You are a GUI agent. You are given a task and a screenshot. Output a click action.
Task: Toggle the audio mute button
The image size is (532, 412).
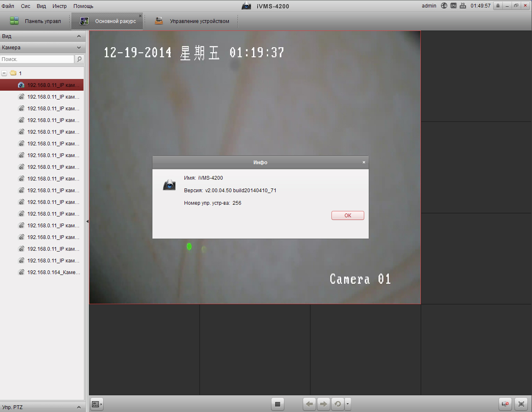point(505,404)
